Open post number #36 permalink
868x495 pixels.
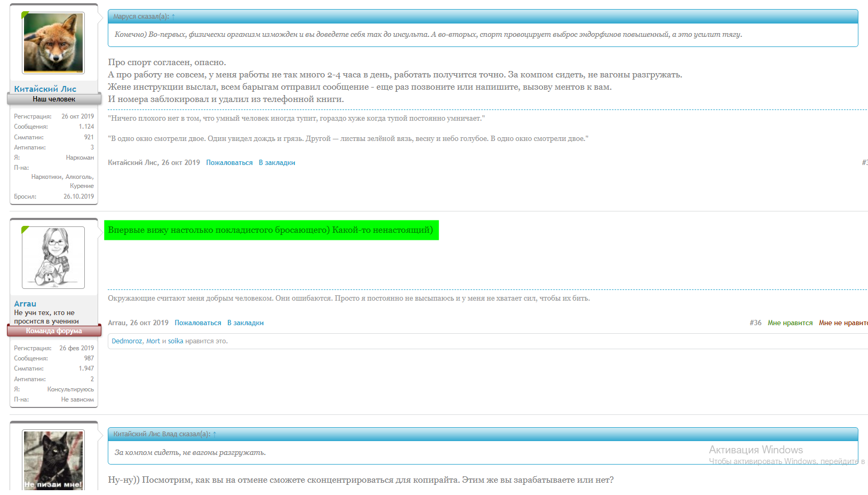tap(755, 323)
